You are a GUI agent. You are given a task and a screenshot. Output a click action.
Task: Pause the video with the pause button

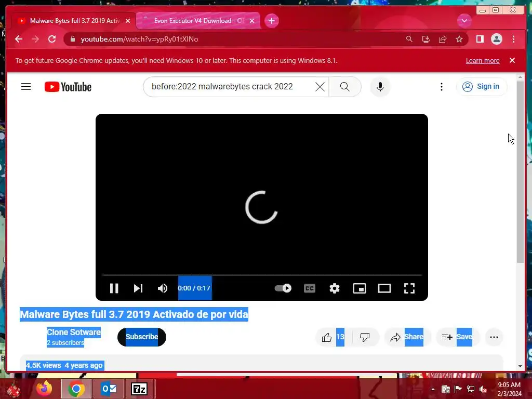tap(114, 288)
